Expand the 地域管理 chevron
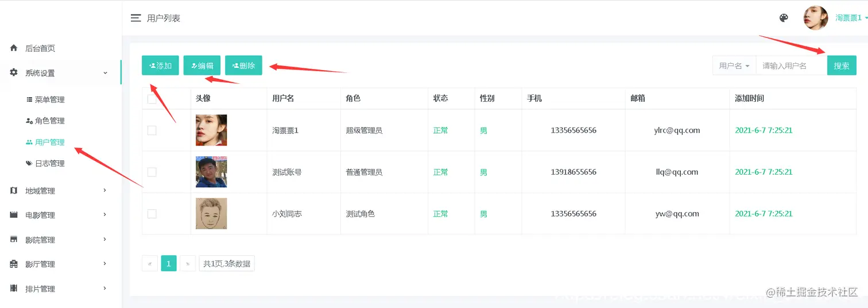The height and width of the screenshot is (308, 868). [105, 190]
